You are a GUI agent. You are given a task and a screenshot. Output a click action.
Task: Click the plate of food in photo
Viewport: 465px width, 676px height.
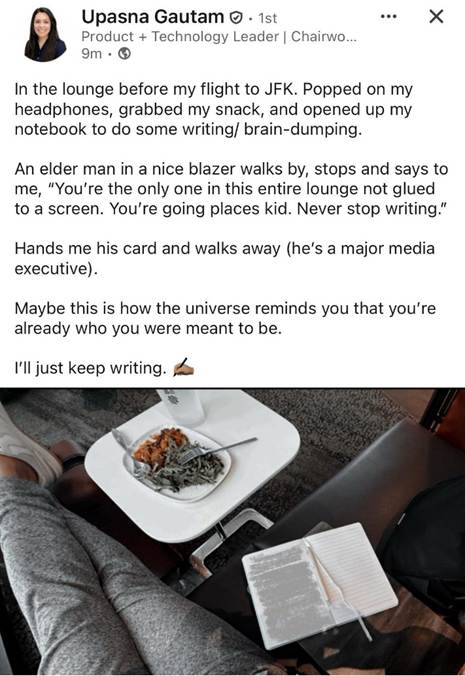177,463
